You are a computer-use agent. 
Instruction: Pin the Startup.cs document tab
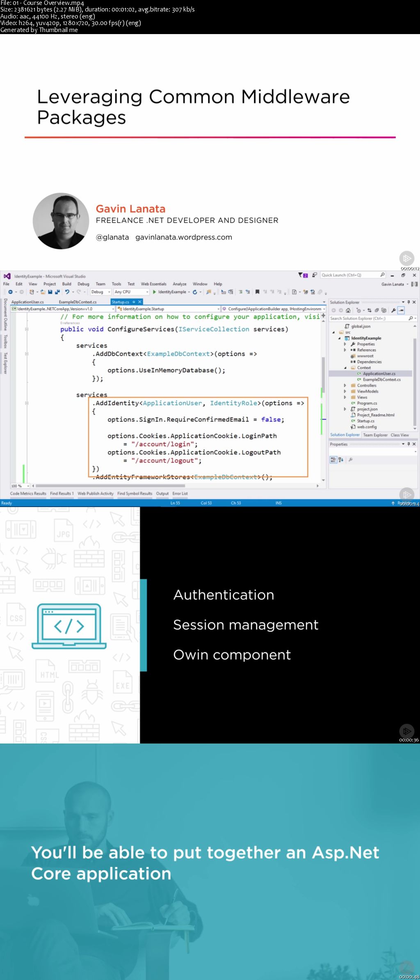tap(134, 302)
